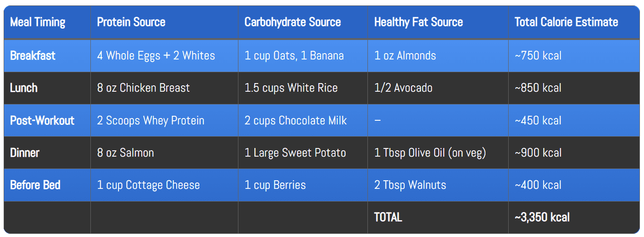Click the Before Bed row label
Screen dimensions: 644x237
pos(35,185)
